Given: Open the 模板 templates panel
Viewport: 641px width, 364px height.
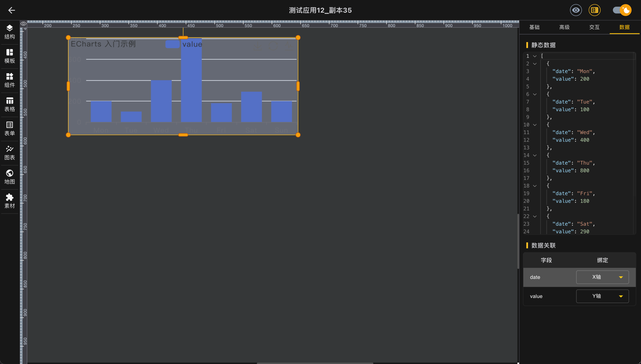Looking at the screenshot, I should click(9, 56).
